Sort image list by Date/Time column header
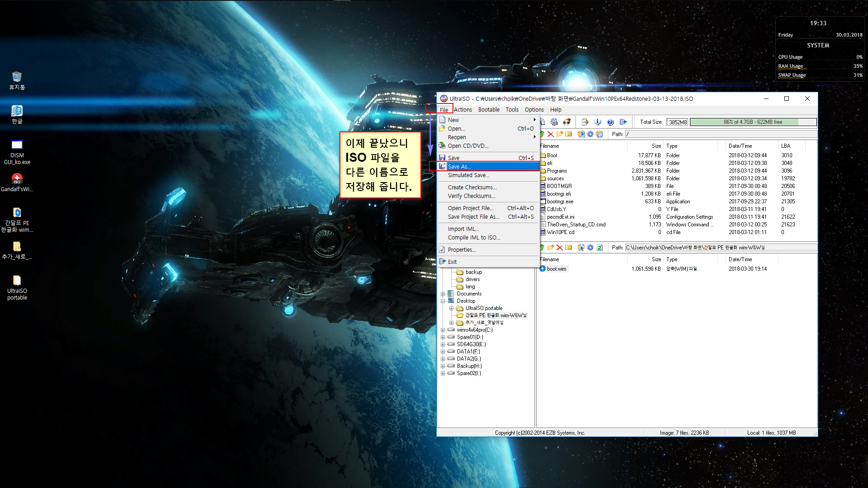The height and width of the screenshot is (488, 868). (751, 146)
